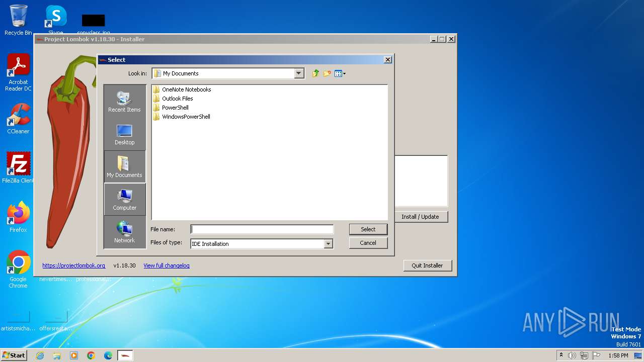
Task: Click the taskbar clock
Action: 618,355
